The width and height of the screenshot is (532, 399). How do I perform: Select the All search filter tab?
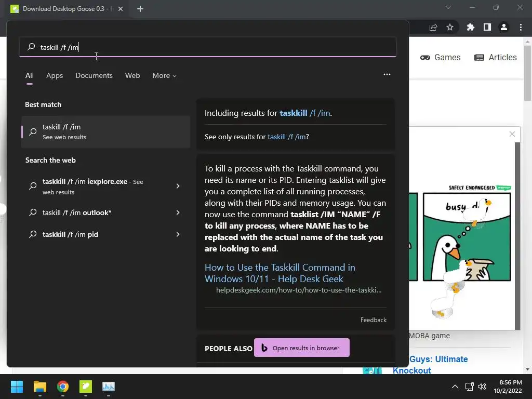point(30,76)
